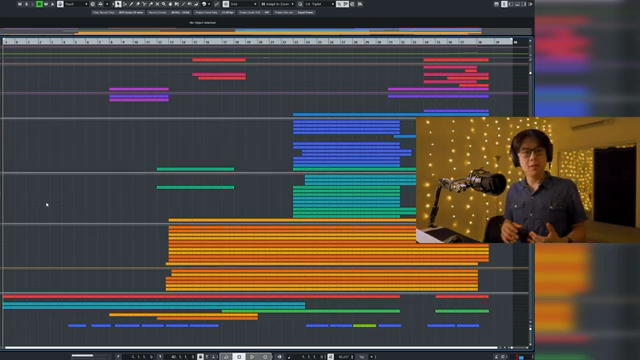Toggle the A suspend automation button

click(x=52, y=4)
